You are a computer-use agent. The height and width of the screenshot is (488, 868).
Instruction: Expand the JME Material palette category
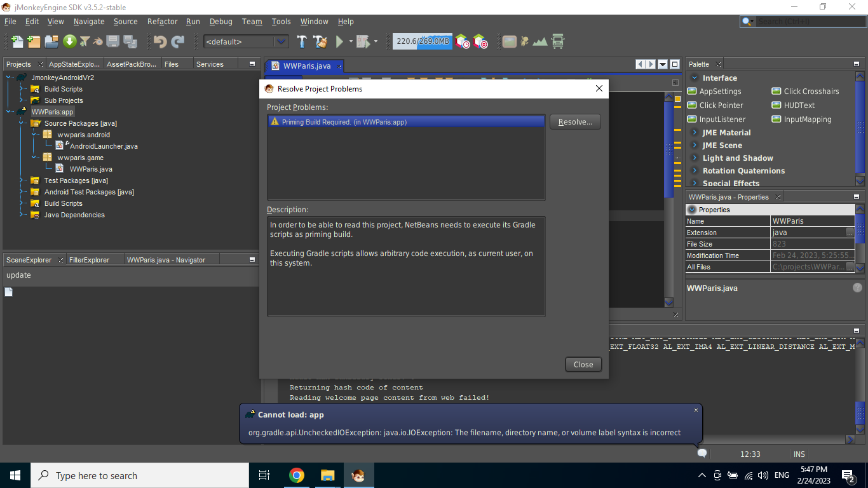pyautogui.click(x=694, y=133)
